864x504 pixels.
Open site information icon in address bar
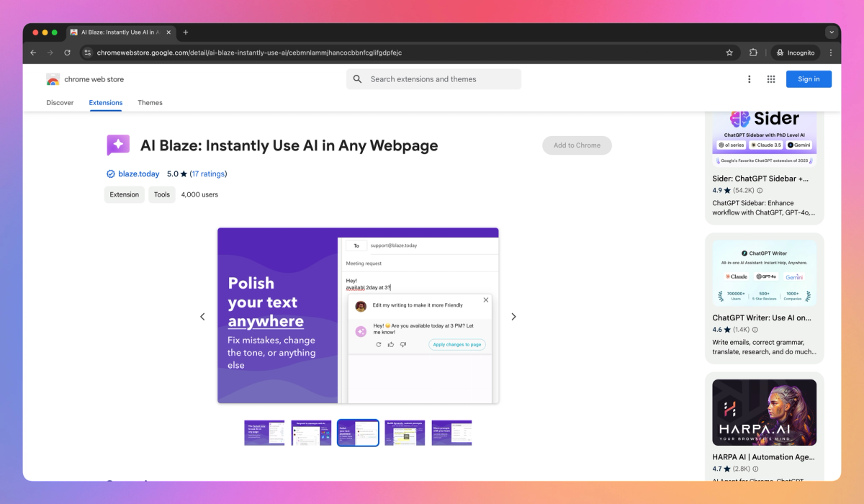88,53
